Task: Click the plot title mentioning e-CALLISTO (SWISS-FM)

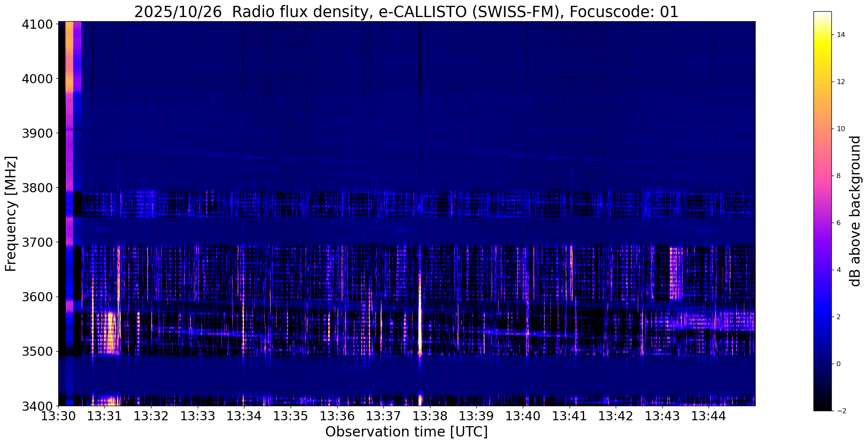Action: coord(406,12)
